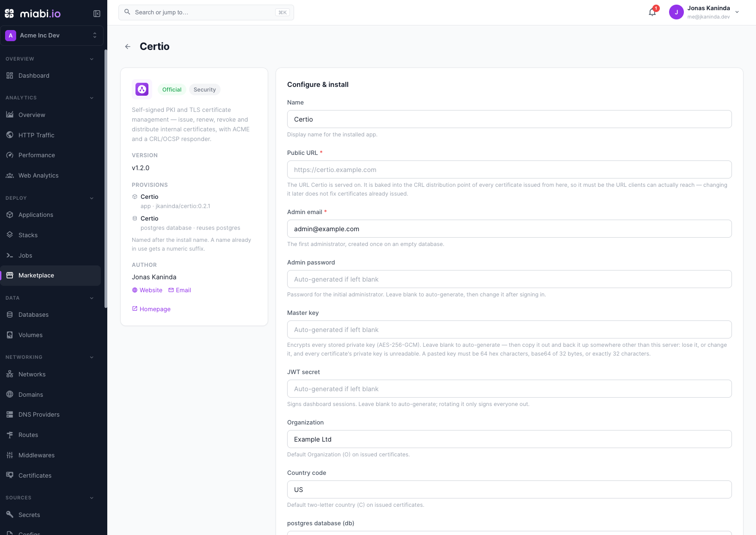Click the Organization input field
Viewport: 756px width, 535px height.
click(x=509, y=439)
